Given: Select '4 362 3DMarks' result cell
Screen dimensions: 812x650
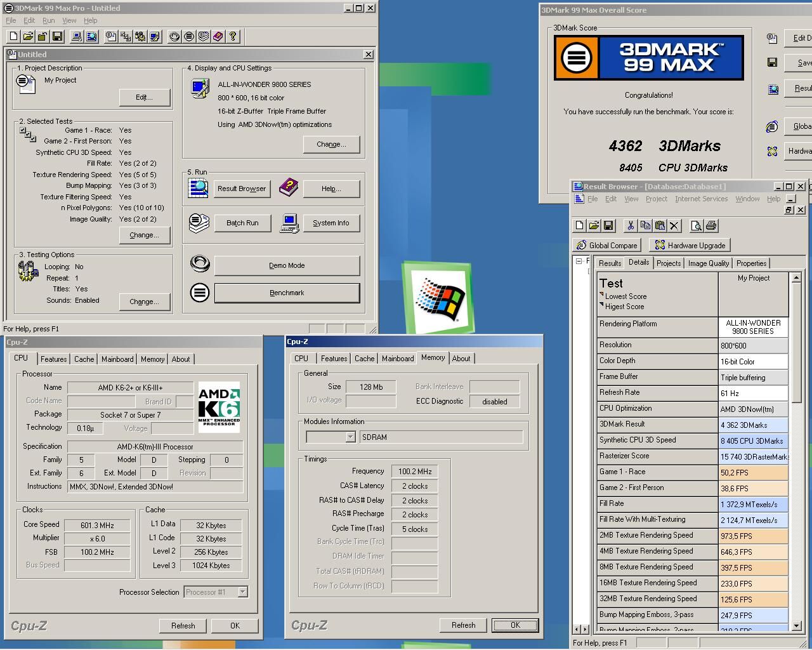Looking at the screenshot, I should coord(754,425).
